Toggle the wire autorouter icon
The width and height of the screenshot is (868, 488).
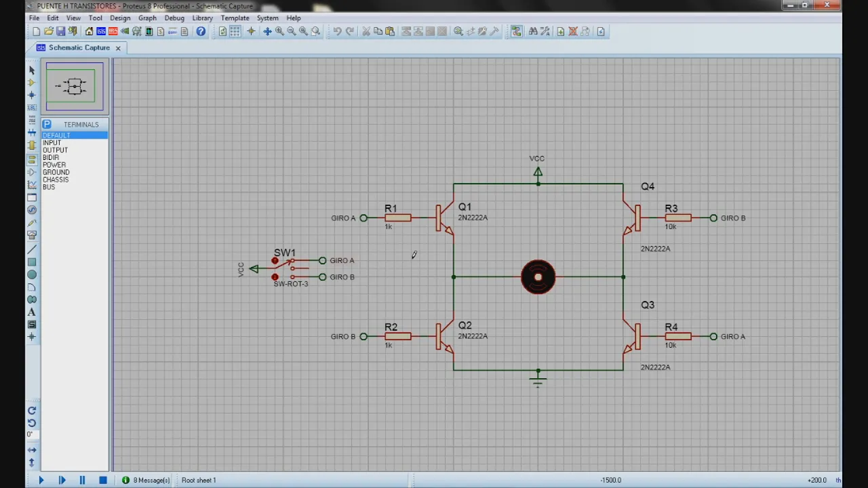click(x=517, y=31)
